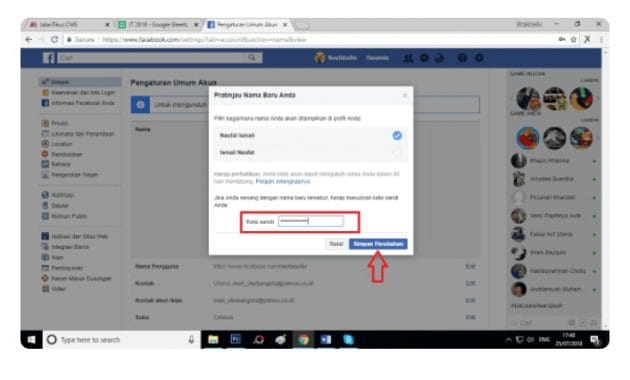
Task: Open the quick help question-mark icon
Action: click(462, 58)
